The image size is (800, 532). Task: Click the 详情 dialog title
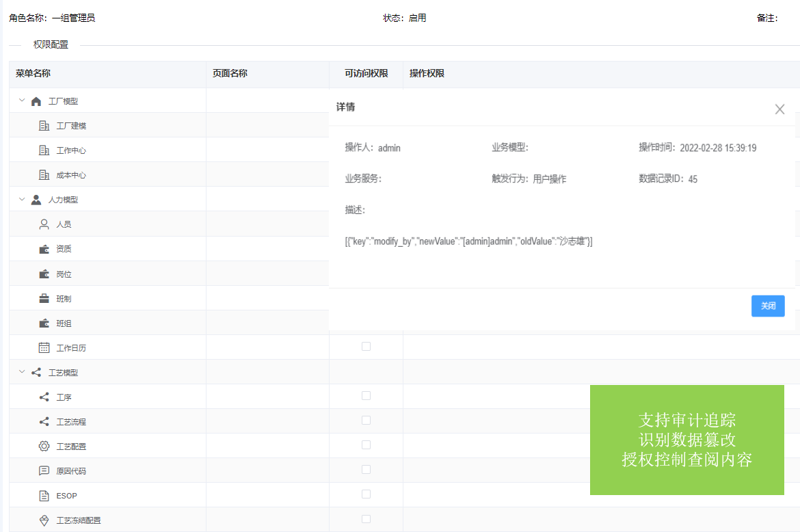(x=345, y=107)
